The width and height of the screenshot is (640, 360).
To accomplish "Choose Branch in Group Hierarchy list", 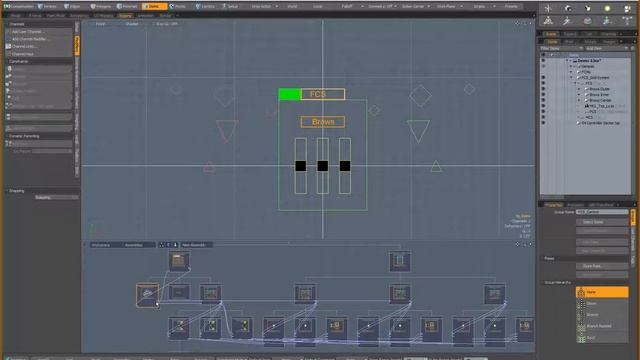I will (x=602, y=315).
